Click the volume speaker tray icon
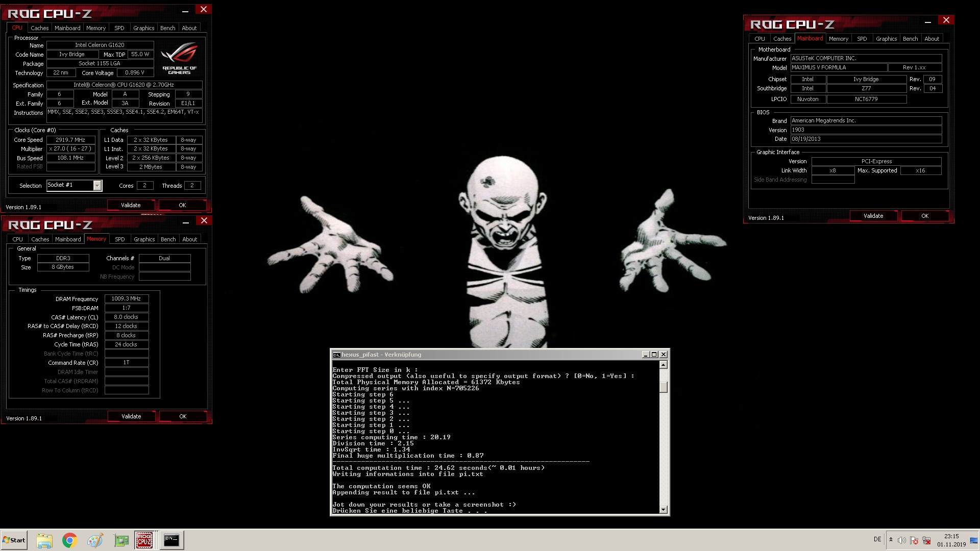The width and height of the screenshot is (980, 551). [x=902, y=540]
